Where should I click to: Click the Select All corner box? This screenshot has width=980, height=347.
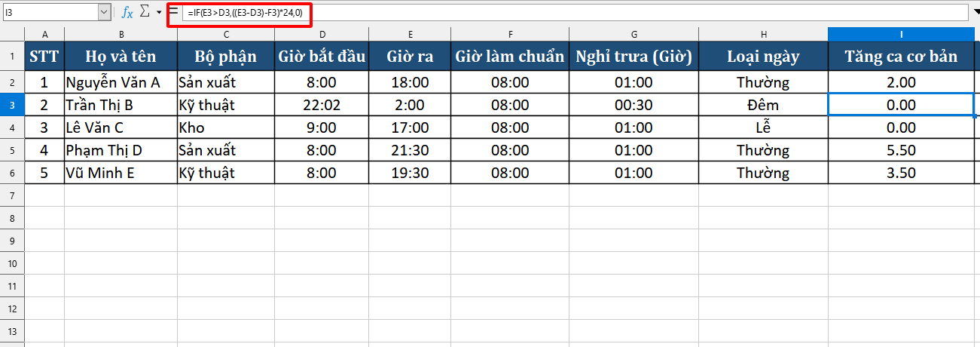[12, 35]
